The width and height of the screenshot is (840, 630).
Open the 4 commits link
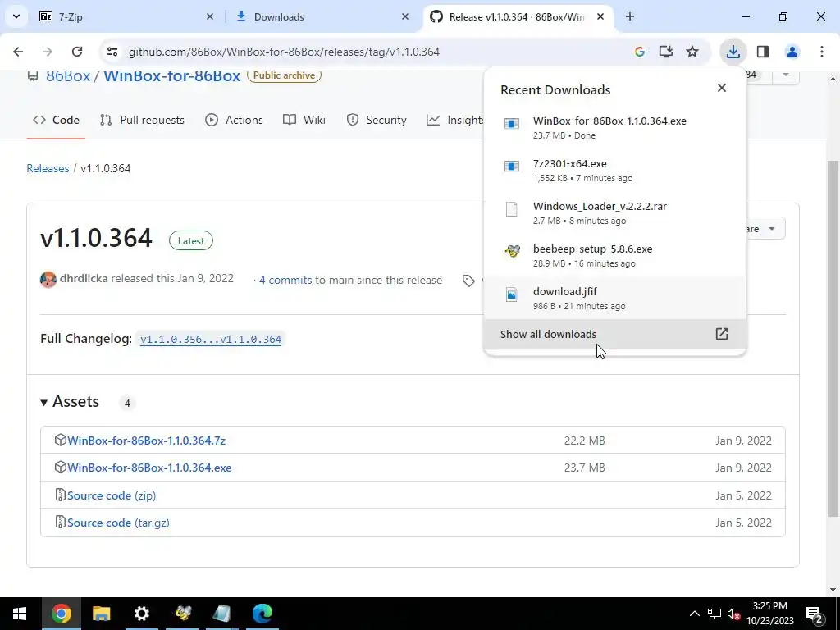point(285,280)
